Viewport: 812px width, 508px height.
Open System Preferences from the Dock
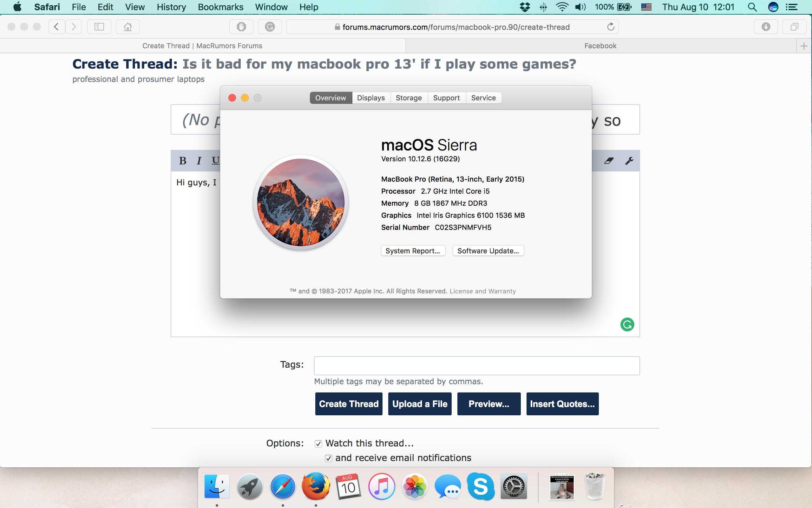pos(514,486)
